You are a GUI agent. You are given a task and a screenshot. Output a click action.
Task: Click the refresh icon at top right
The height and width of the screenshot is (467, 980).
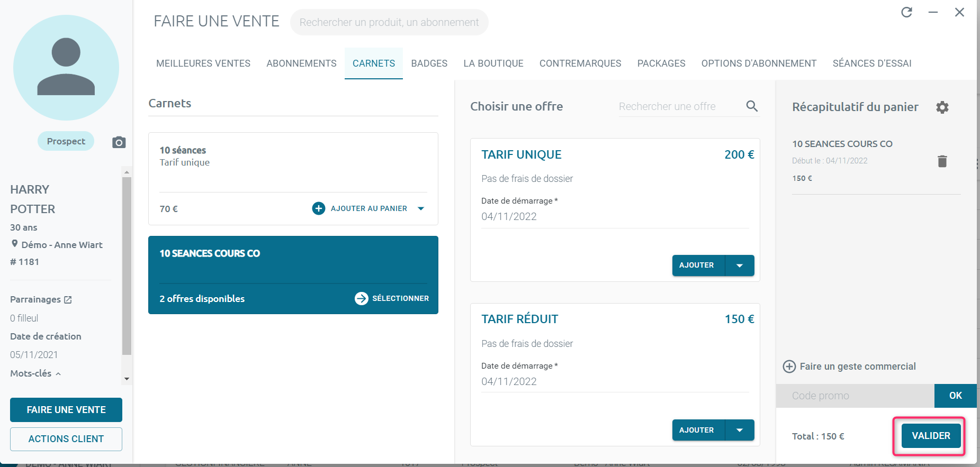click(x=907, y=12)
